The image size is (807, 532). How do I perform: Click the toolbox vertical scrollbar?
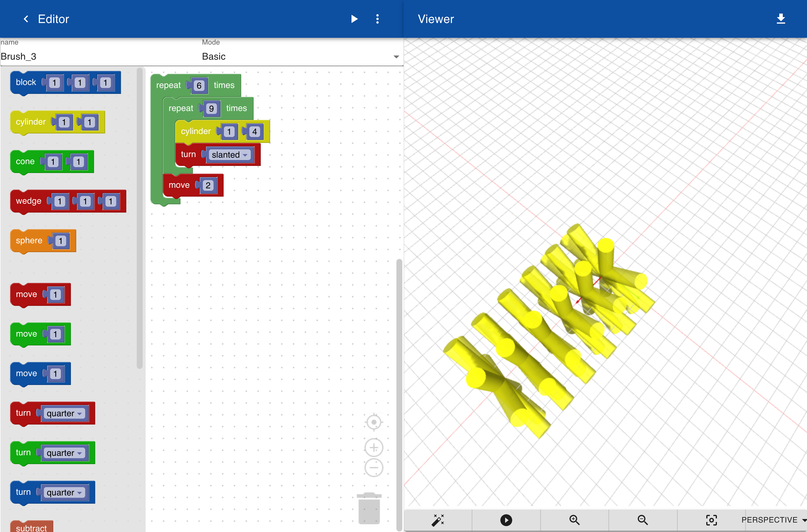tap(139, 218)
